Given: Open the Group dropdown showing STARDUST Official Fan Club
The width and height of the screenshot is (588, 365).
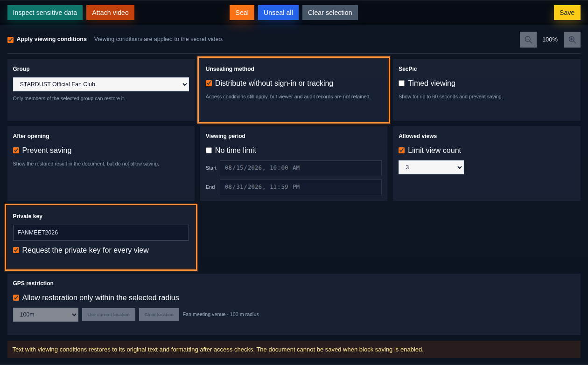Looking at the screenshot, I should (101, 84).
